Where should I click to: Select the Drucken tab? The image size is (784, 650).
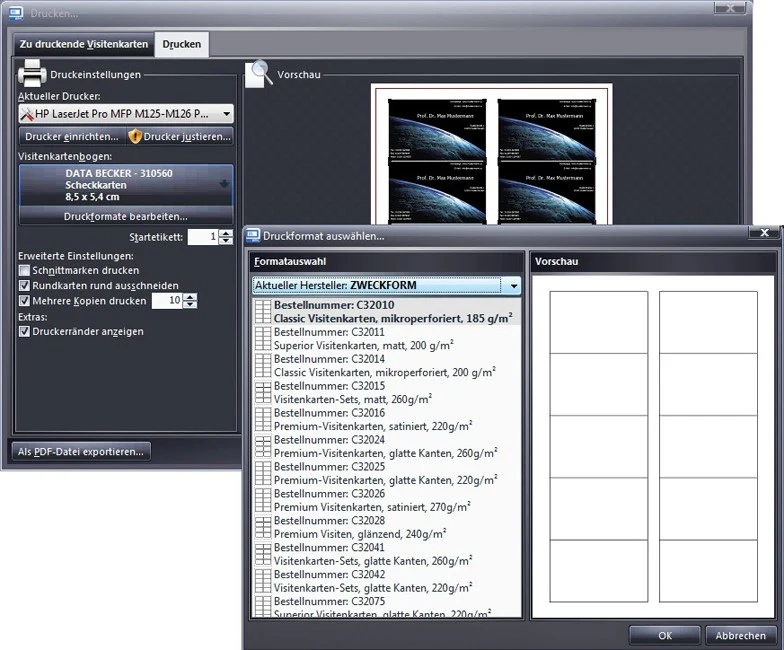[182, 44]
